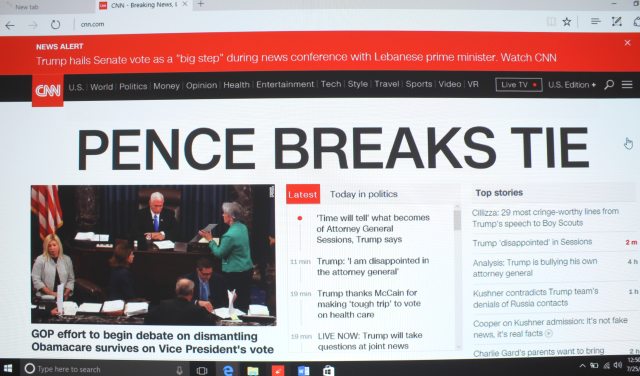The height and width of the screenshot is (376, 640).
Task: Open Edge from the taskbar
Action: coord(228,370)
